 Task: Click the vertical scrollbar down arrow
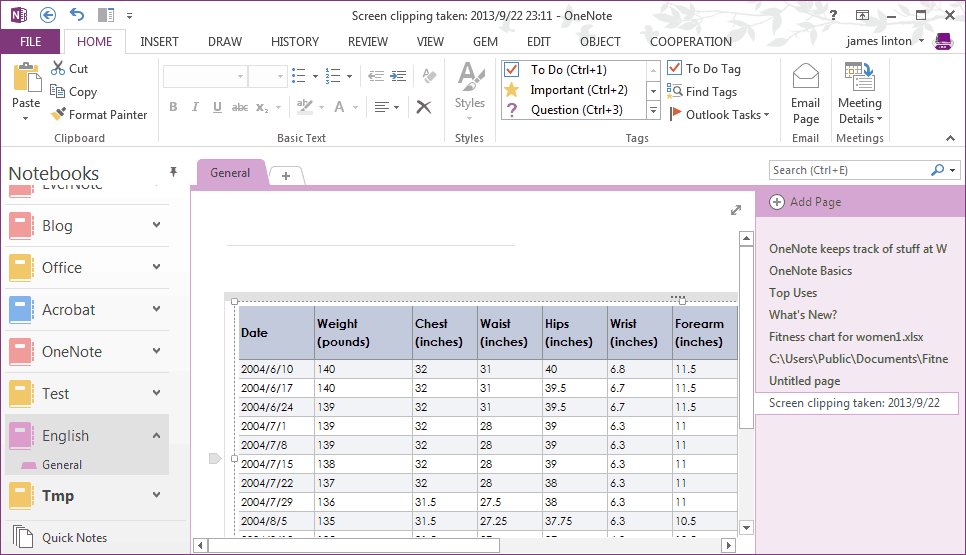(746, 527)
